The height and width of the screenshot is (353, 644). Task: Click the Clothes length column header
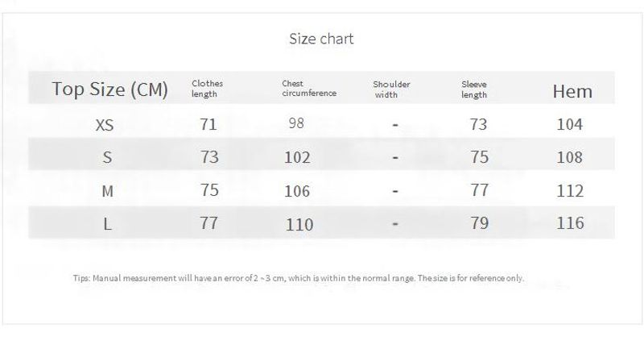tap(207, 89)
